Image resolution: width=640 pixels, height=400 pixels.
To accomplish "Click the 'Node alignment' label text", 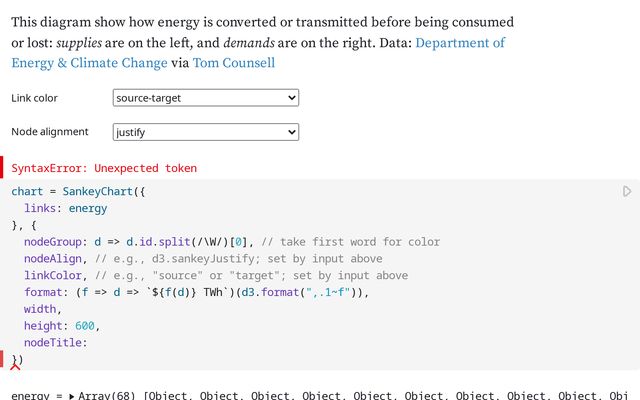I will pyautogui.click(x=50, y=132).
